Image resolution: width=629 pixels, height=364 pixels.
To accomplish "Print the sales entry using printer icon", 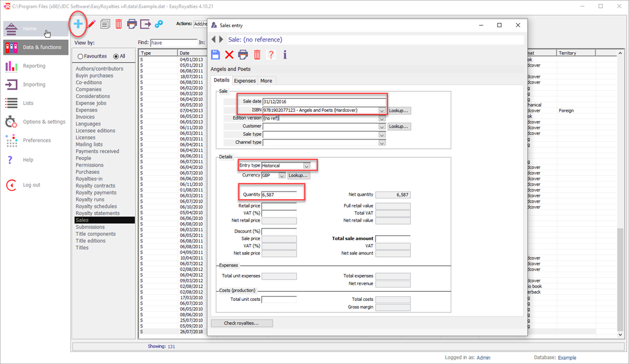I will point(243,54).
